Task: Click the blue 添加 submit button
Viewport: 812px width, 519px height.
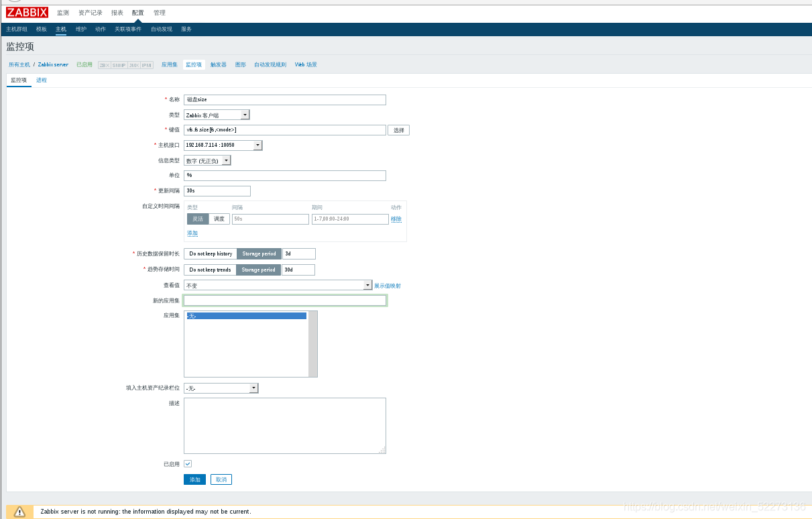Action: (194, 479)
